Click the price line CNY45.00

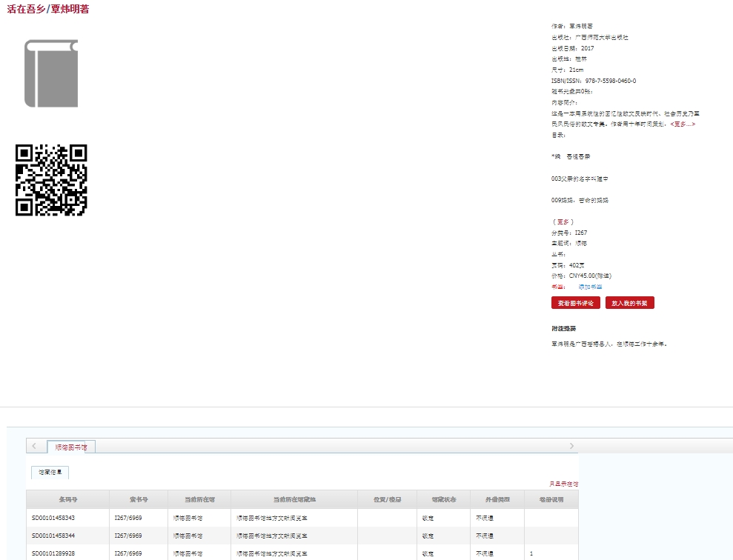pos(582,276)
